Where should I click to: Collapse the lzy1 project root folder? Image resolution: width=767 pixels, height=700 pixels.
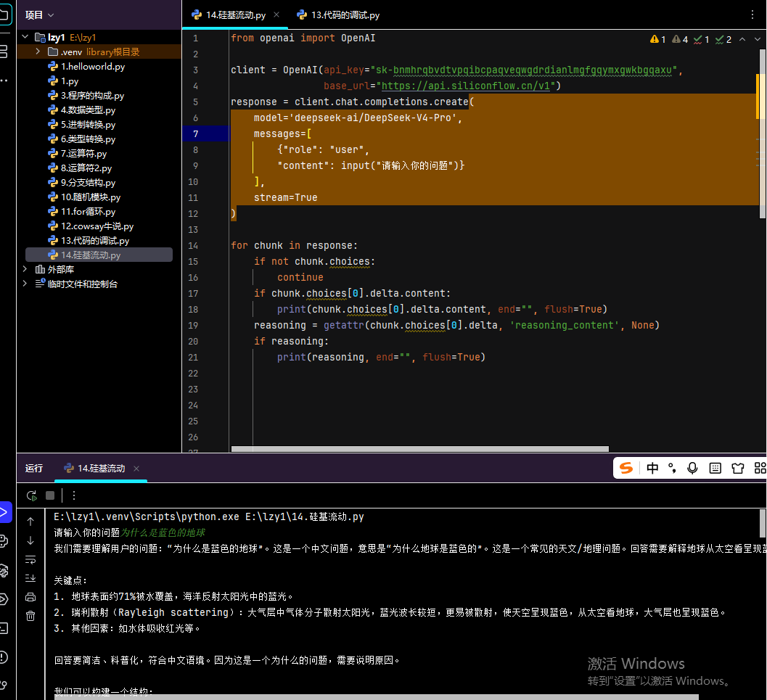point(25,37)
